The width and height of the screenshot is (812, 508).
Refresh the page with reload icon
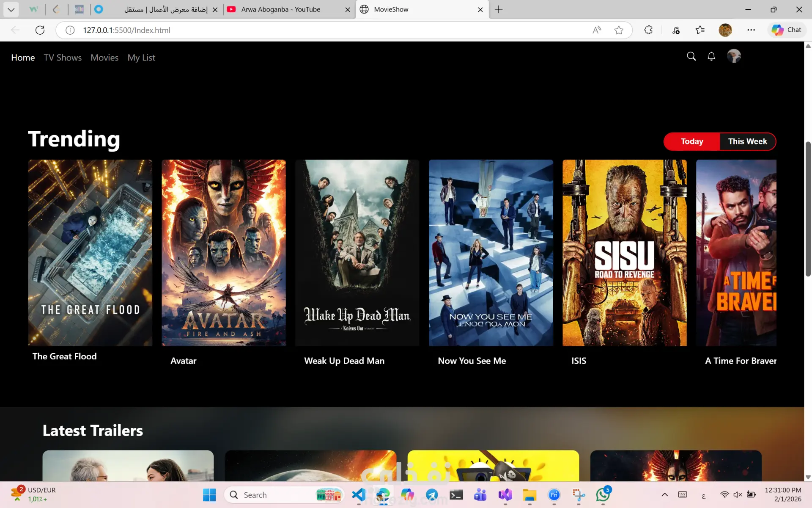click(40, 30)
